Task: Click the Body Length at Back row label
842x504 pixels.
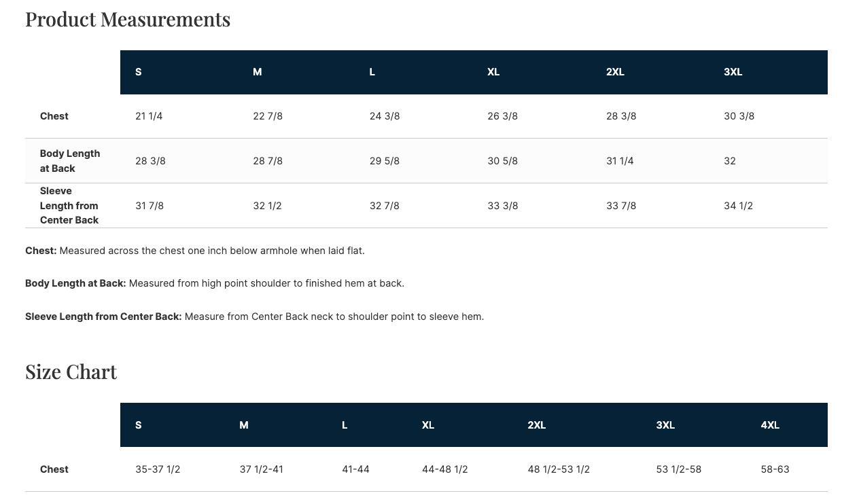Action: click(69, 161)
